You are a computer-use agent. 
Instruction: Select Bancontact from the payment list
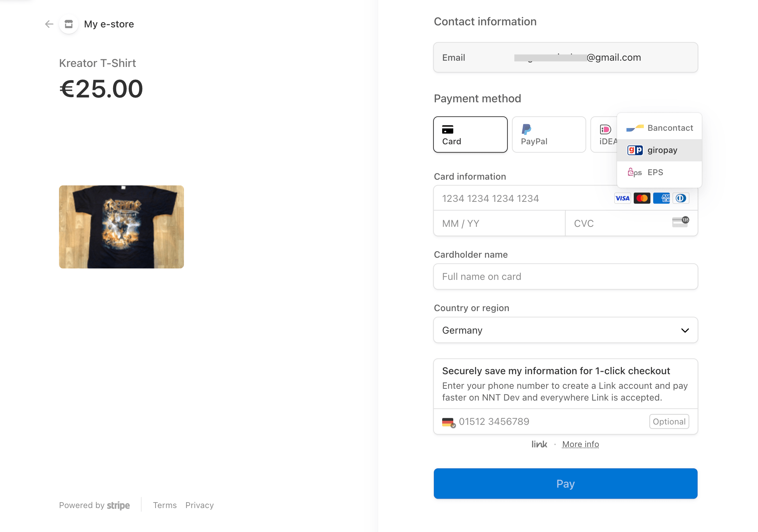tap(659, 128)
